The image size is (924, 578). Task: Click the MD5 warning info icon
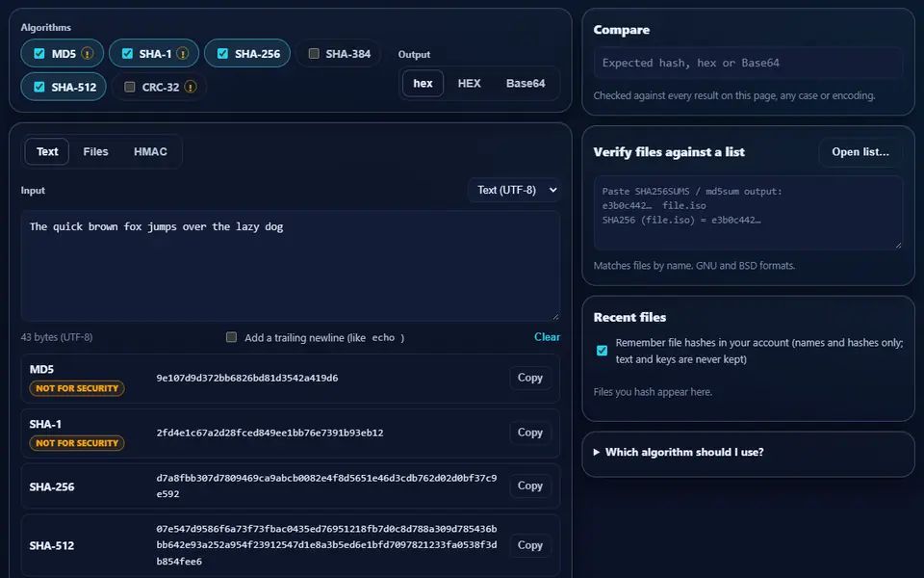[88, 54]
